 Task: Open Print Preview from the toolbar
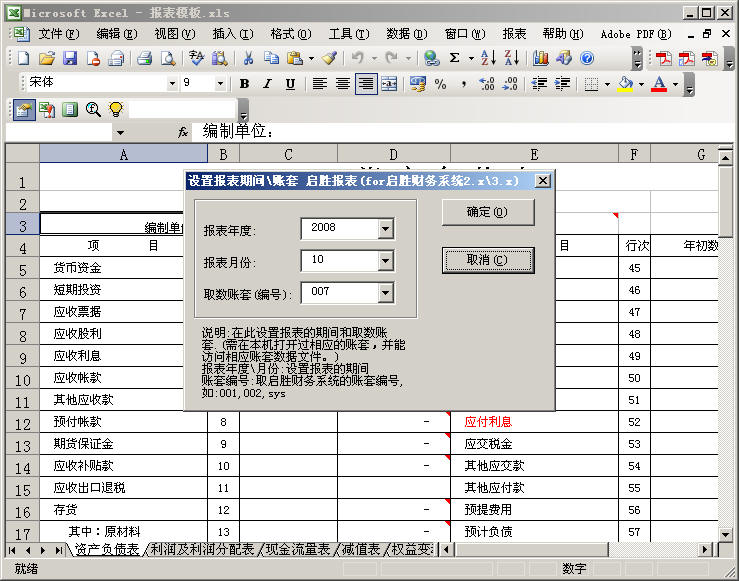tap(167, 58)
